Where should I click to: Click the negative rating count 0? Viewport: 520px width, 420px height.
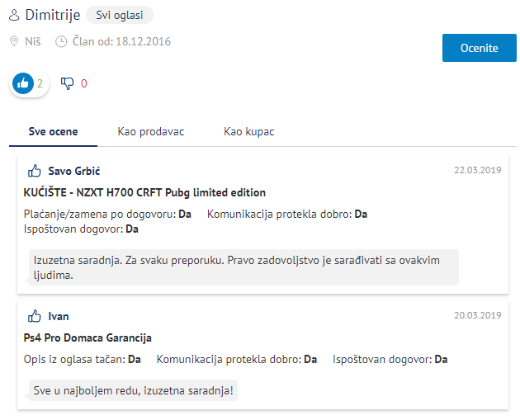pos(84,83)
